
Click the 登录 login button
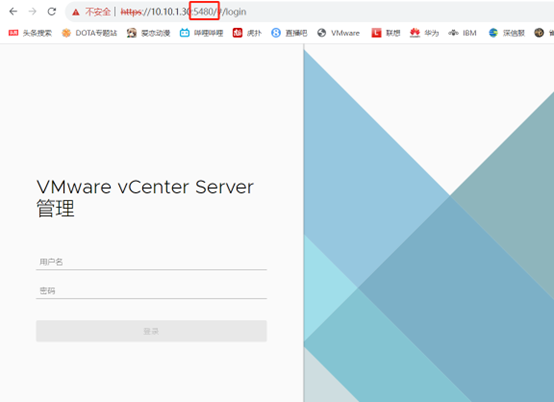point(151,331)
